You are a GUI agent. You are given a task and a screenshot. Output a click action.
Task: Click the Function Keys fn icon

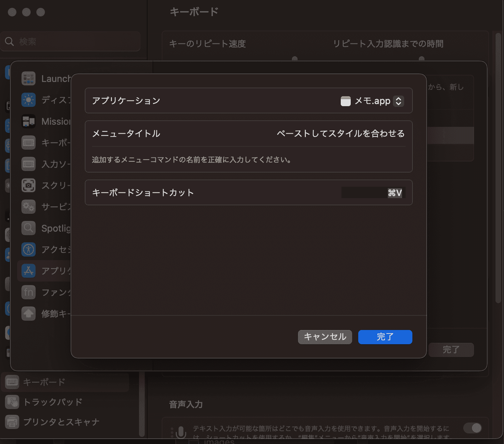click(29, 292)
